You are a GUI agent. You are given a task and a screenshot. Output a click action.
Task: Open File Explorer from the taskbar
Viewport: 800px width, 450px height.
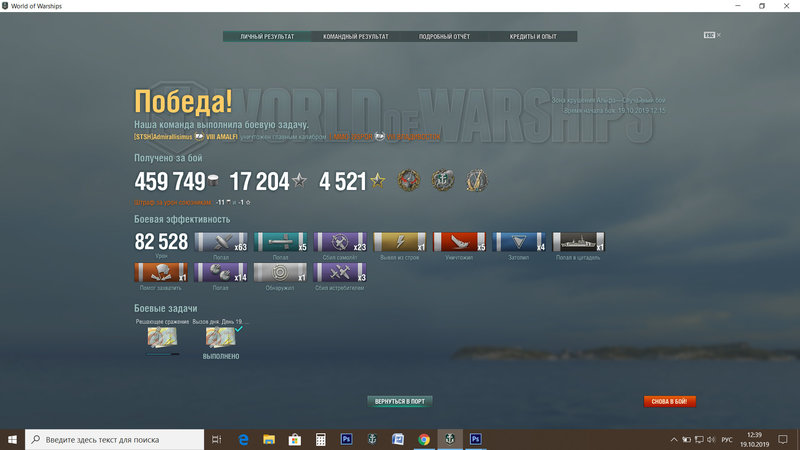coord(269,439)
